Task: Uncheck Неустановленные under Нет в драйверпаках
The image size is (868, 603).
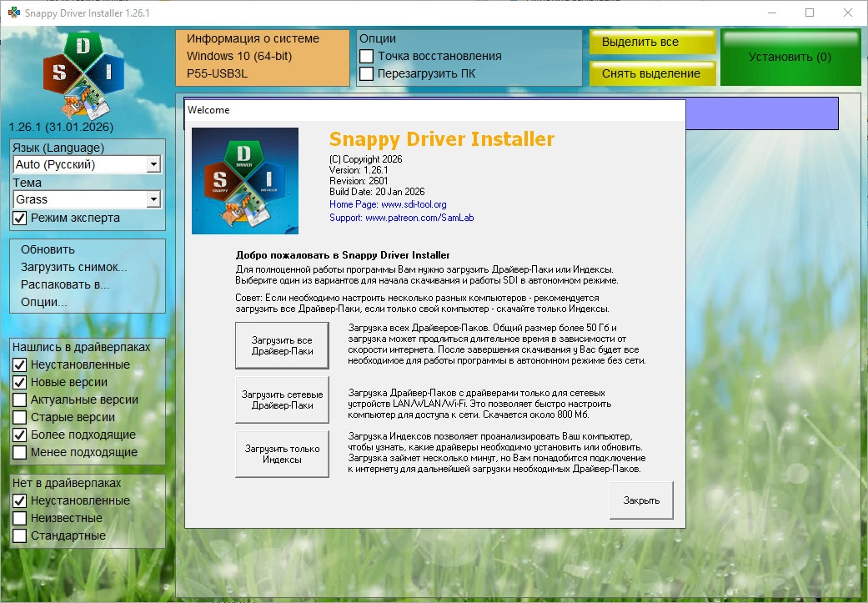Action: pos(19,500)
